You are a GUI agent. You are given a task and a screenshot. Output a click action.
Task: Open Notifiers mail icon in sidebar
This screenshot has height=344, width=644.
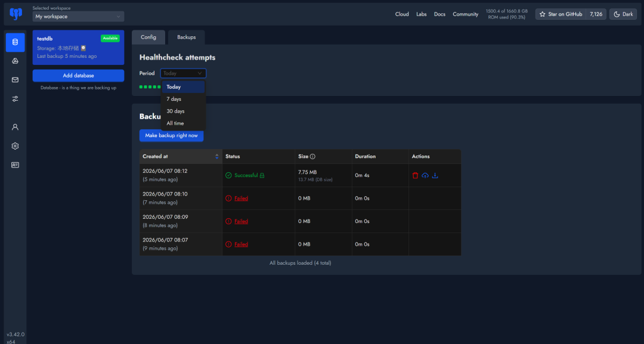(x=15, y=80)
